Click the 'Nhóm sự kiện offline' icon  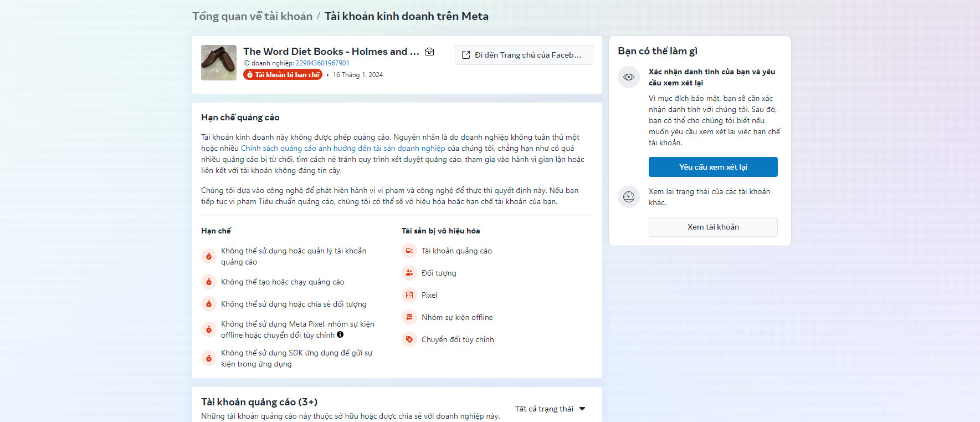[x=409, y=317]
